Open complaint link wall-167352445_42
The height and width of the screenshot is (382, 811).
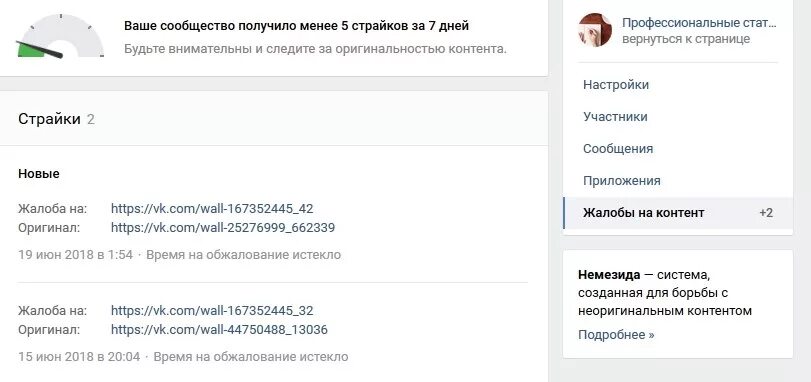tap(212, 209)
